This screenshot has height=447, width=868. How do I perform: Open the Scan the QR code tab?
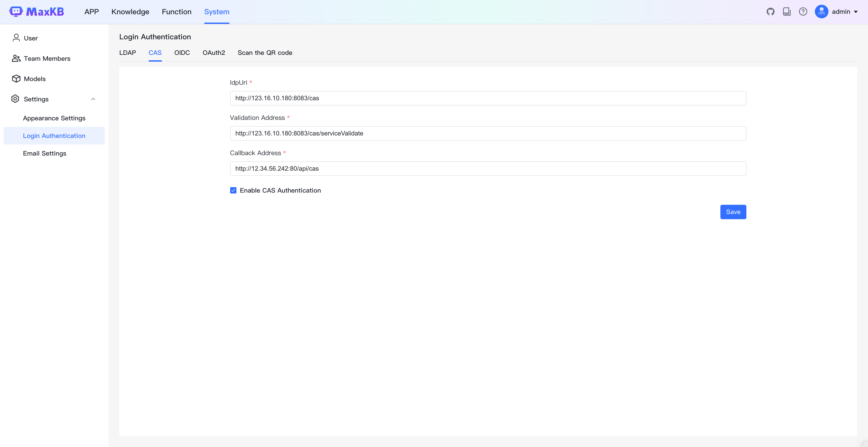[x=265, y=53]
